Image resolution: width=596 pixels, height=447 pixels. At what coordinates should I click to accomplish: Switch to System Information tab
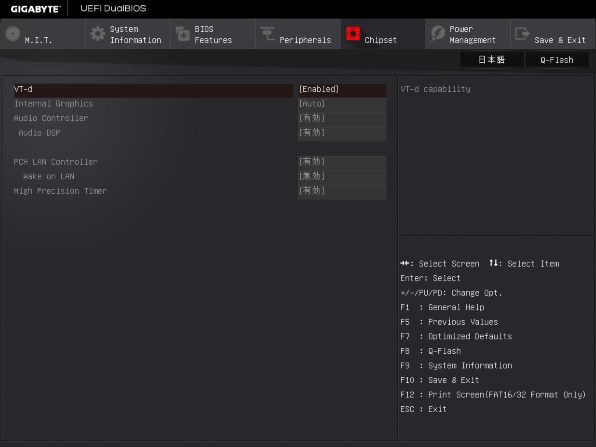click(128, 34)
